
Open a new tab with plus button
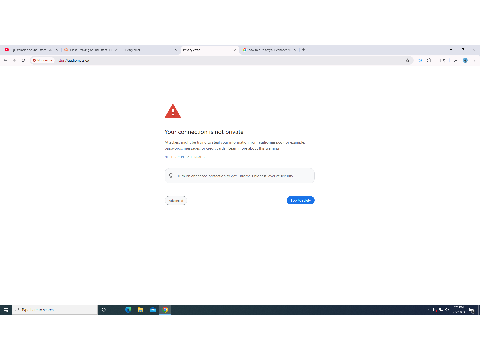tap(303, 50)
